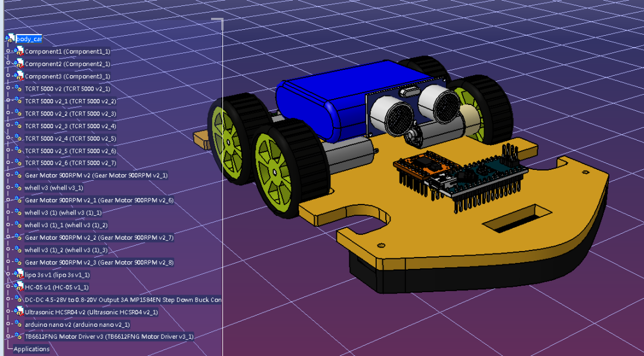Click the whell v3 (1)_3 part icon
Image resolution: width=644 pixels, height=356 pixels.
18,250
